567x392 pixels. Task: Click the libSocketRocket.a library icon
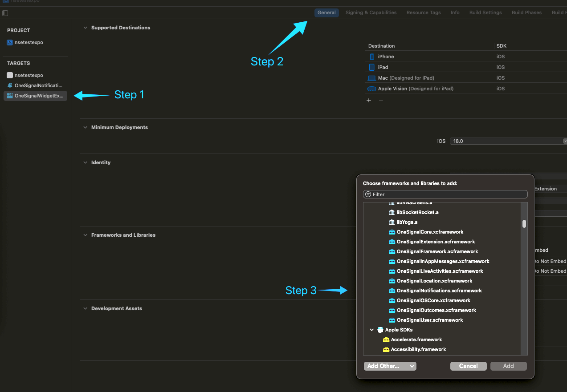click(x=392, y=212)
